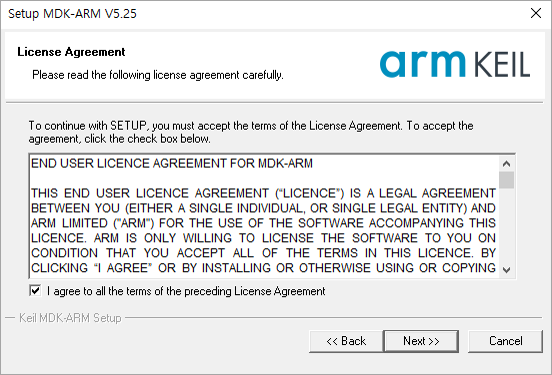Go to the next step with Next >>

point(421,341)
